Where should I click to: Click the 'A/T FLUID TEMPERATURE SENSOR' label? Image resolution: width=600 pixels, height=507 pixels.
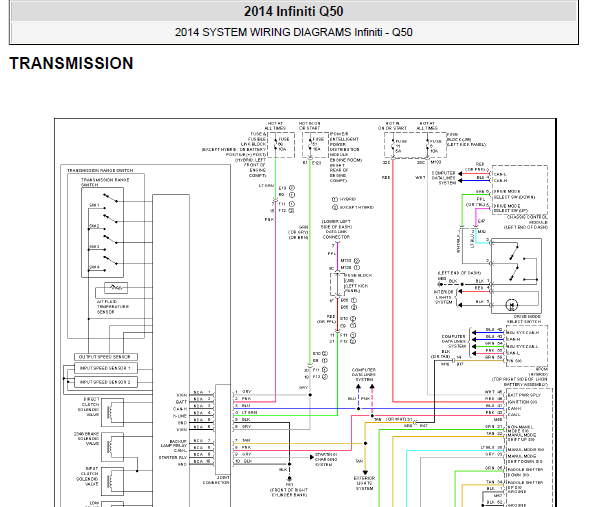pyautogui.click(x=112, y=307)
